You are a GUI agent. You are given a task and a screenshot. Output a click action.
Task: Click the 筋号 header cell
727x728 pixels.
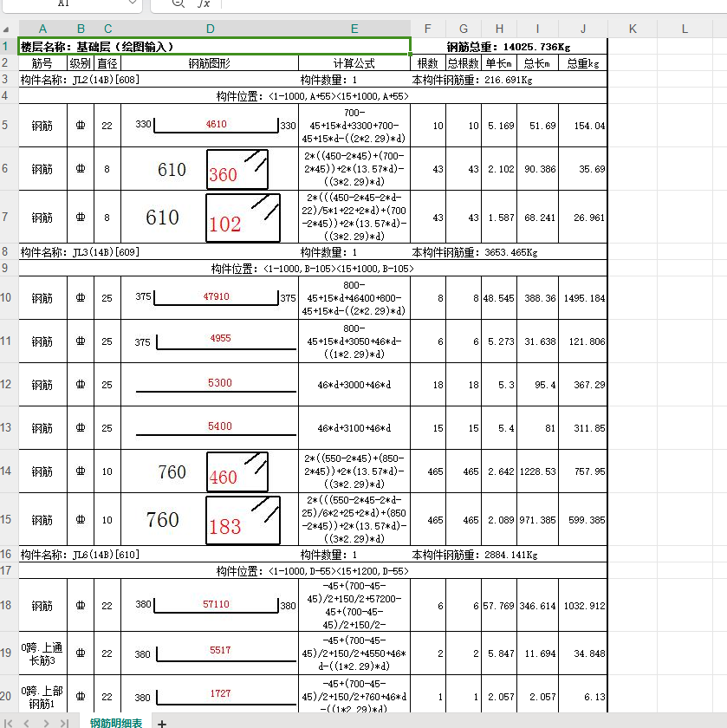tap(42, 63)
